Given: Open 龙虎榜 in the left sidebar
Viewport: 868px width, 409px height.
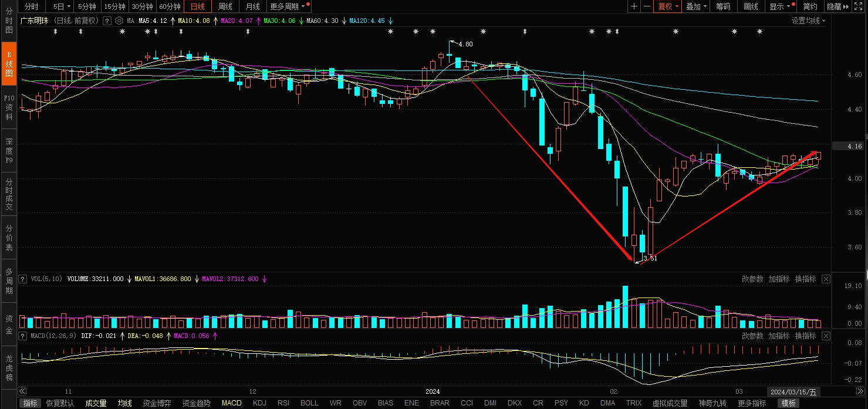Looking at the screenshot, I should tap(9, 368).
